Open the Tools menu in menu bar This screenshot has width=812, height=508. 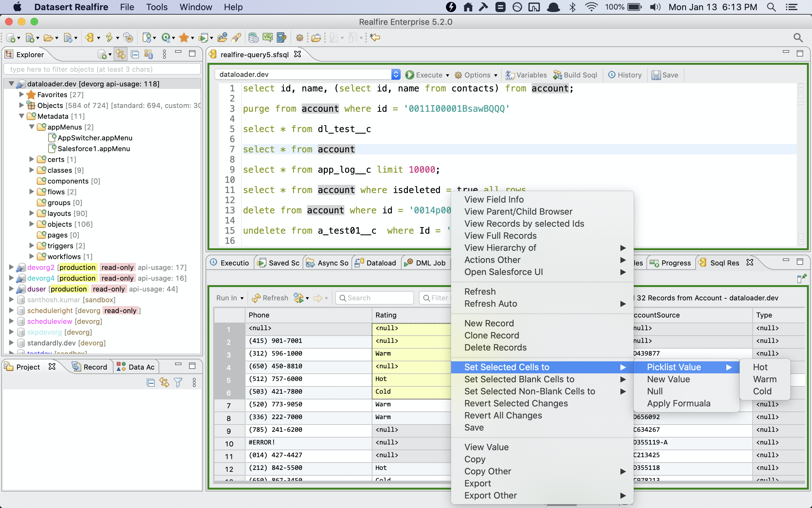pos(156,7)
